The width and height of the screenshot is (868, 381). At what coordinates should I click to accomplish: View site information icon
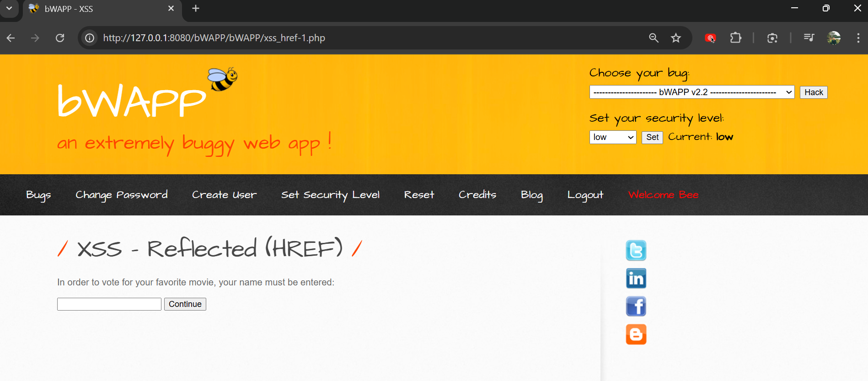tap(90, 38)
